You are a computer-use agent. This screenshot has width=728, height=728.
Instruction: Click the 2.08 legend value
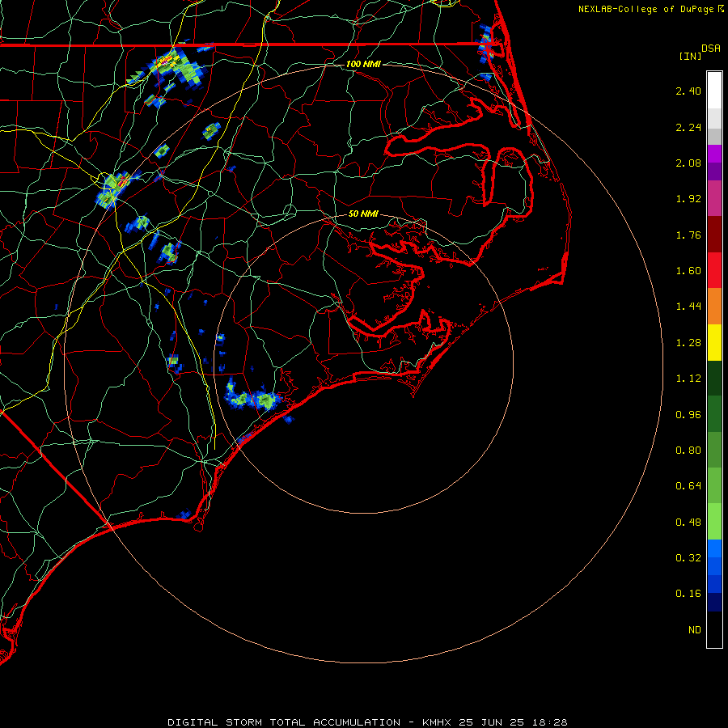(x=688, y=163)
